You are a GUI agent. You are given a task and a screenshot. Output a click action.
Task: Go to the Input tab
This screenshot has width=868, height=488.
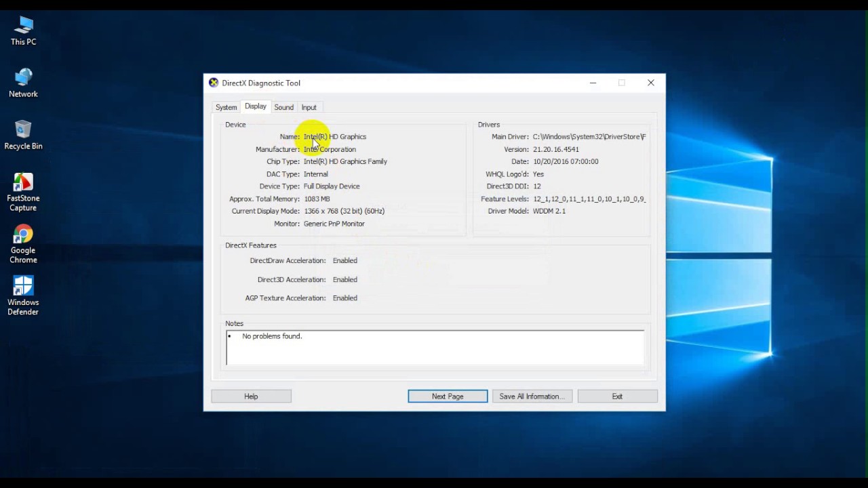[309, 107]
